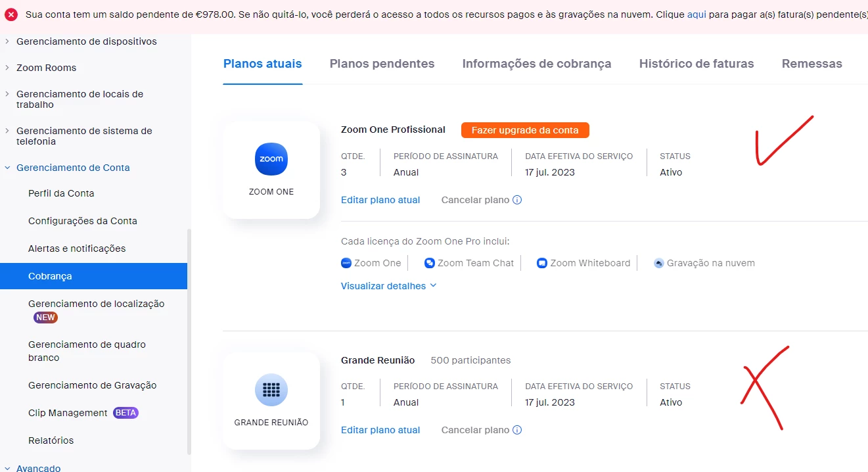Screen dimensions: 868x472
Task: Click Fazer upgrade da conta button
Action: 525,130
